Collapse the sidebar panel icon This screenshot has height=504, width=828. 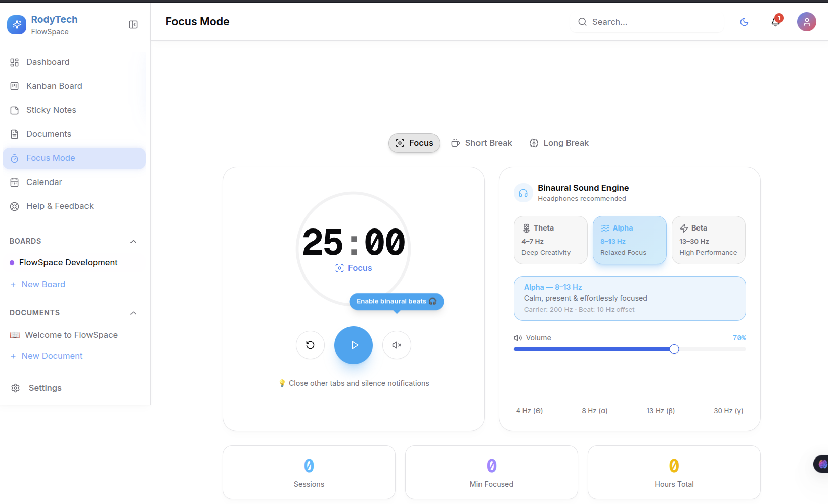(133, 24)
